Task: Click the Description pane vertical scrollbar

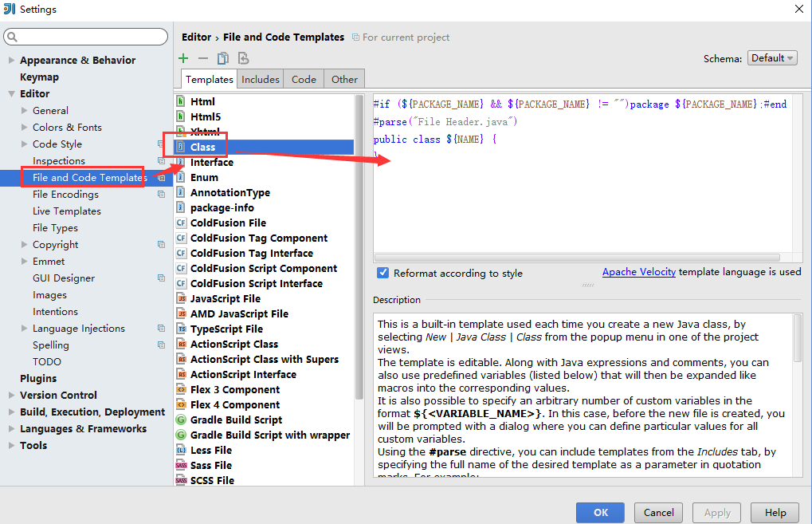Action: coord(798,338)
